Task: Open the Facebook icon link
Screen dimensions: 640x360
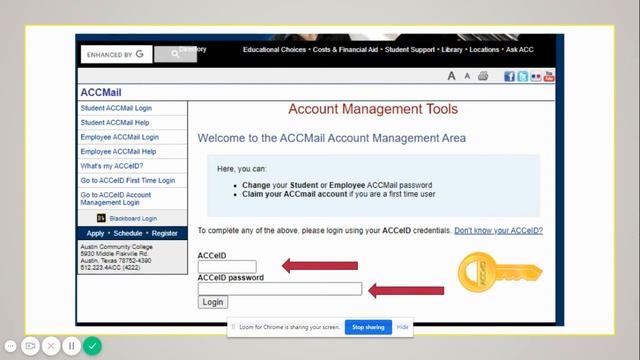Action: click(x=509, y=76)
